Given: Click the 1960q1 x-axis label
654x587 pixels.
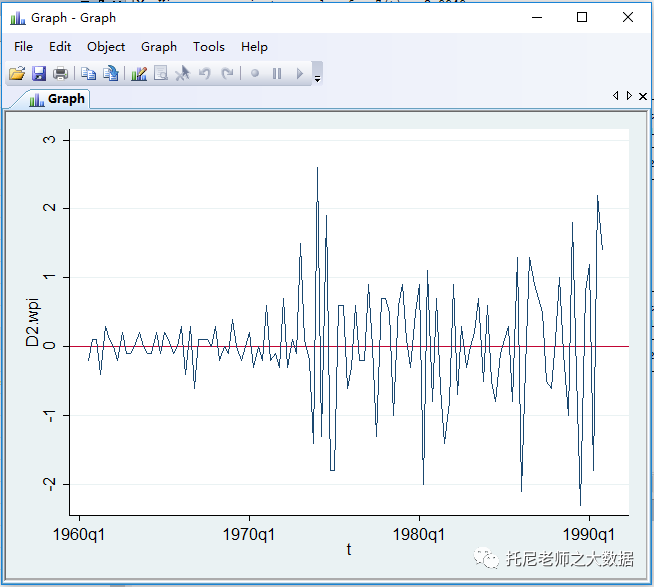Looking at the screenshot, I should point(79,534).
